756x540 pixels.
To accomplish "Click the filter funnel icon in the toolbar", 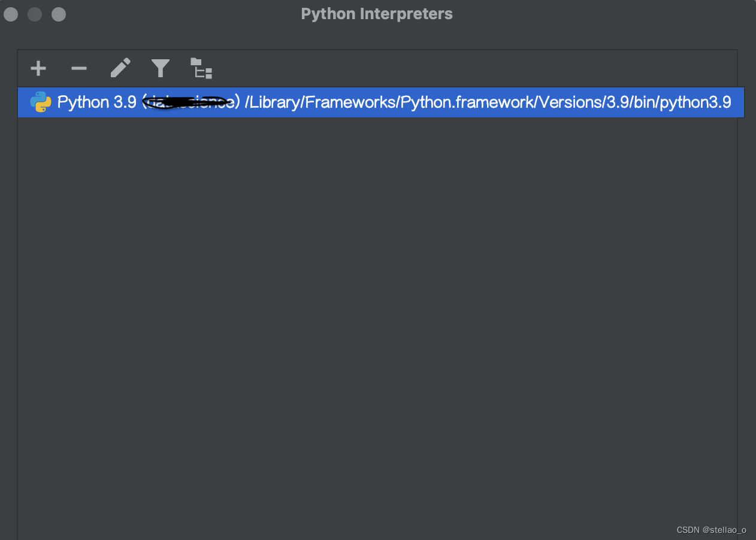I will pyautogui.click(x=160, y=68).
